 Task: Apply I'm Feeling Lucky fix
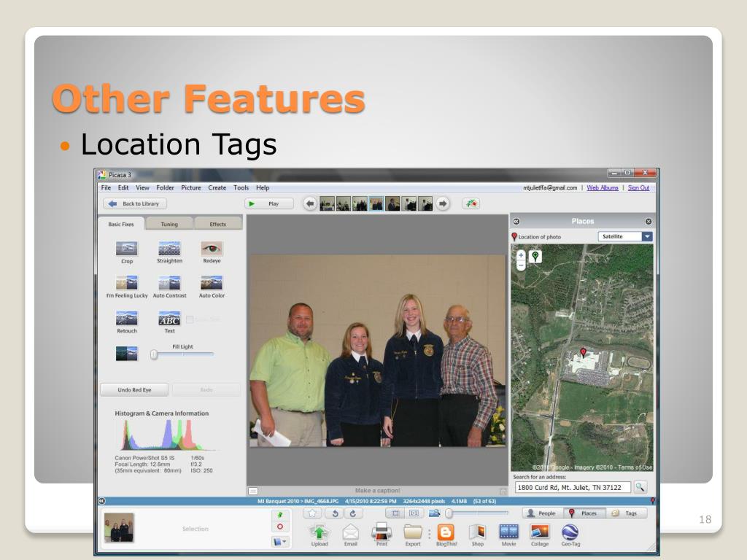(x=127, y=282)
